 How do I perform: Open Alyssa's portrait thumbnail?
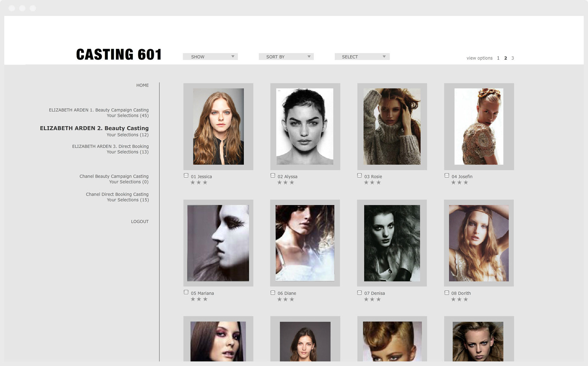(305, 127)
